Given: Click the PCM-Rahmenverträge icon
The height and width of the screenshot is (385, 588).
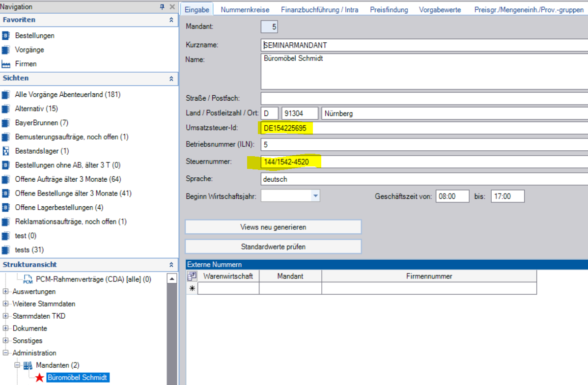Looking at the screenshot, I should [28, 279].
